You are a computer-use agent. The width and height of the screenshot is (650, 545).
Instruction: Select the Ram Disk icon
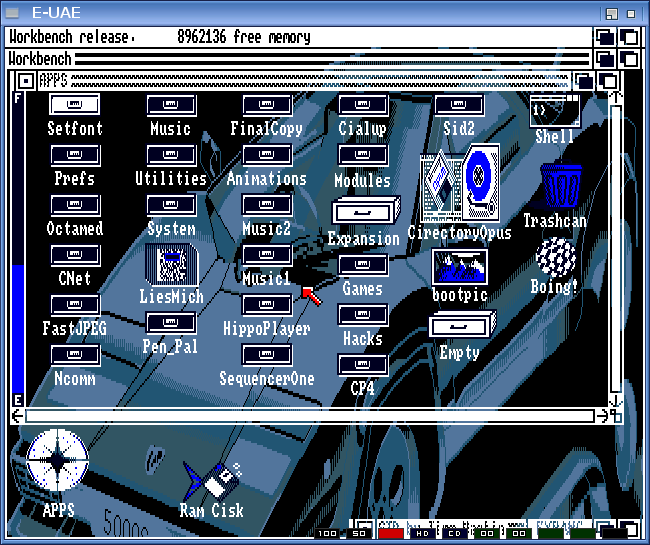pyautogui.click(x=212, y=481)
